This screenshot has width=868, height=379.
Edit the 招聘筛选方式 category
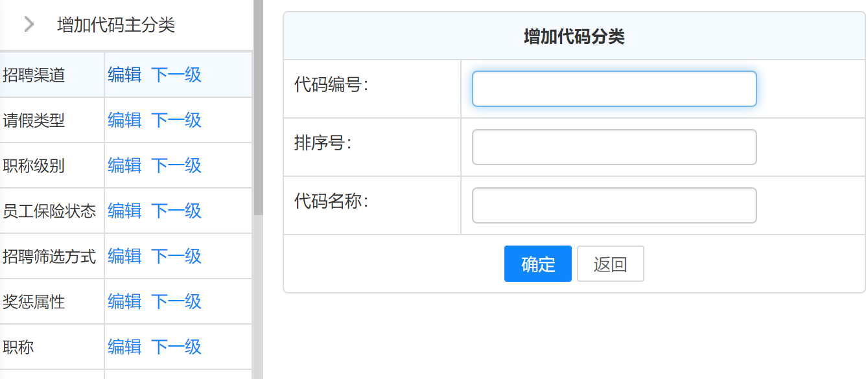point(124,257)
